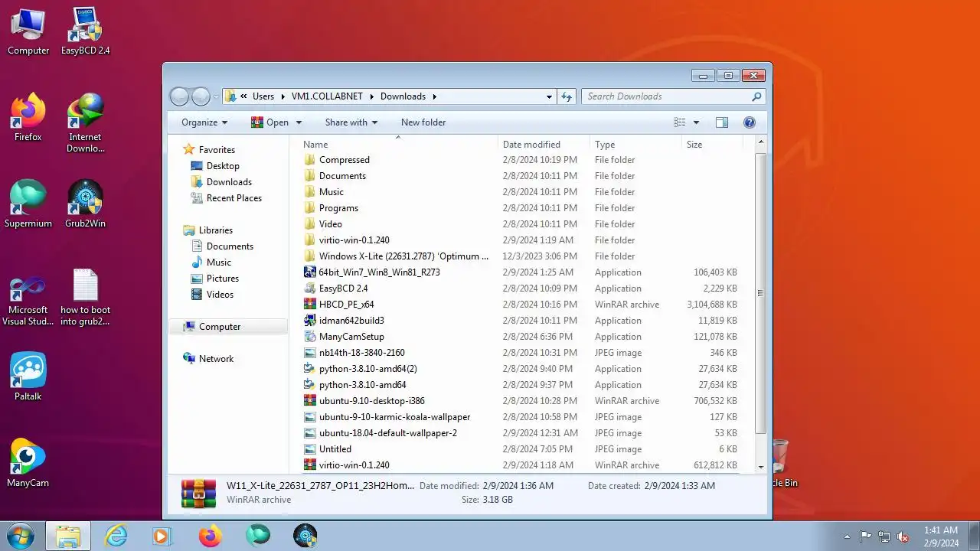The width and height of the screenshot is (980, 551).
Task: Select Network in the navigation pane
Action: (x=216, y=359)
